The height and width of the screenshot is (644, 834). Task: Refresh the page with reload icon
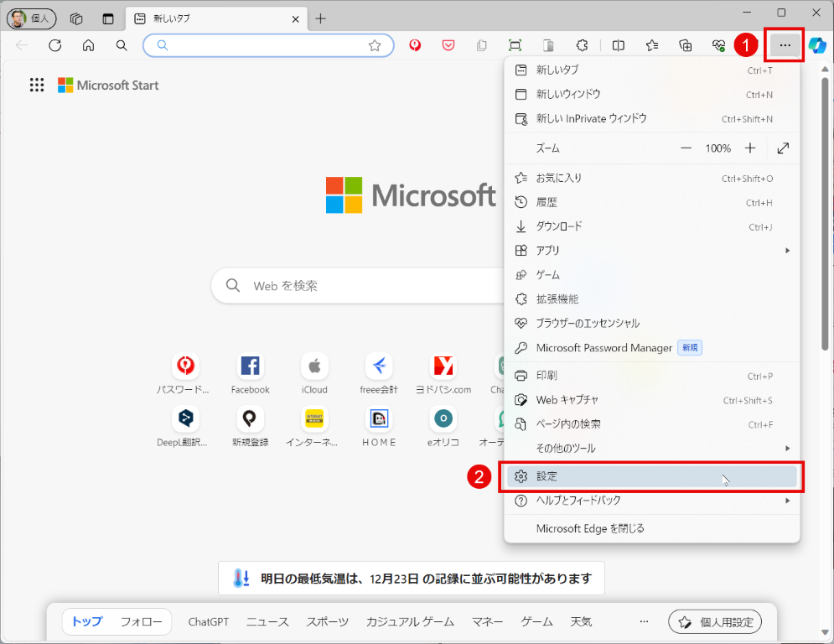click(55, 45)
